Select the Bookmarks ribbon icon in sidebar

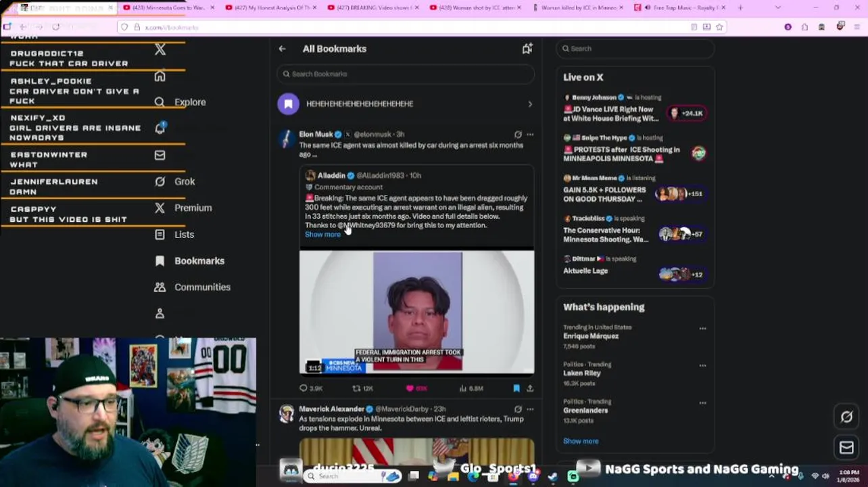pyautogui.click(x=160, y=260)
